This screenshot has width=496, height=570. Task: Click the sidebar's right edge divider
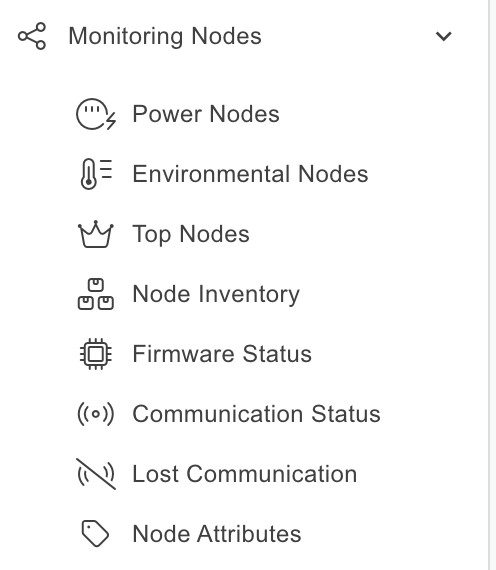(x=489, y=285)
